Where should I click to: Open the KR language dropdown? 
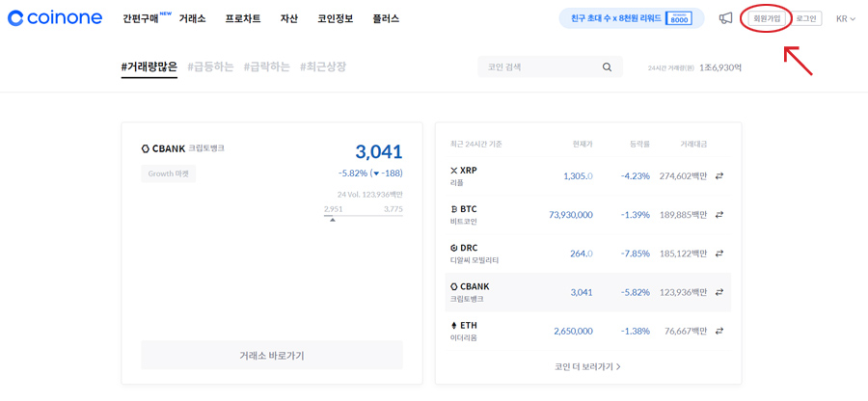(x=845, y=18)
